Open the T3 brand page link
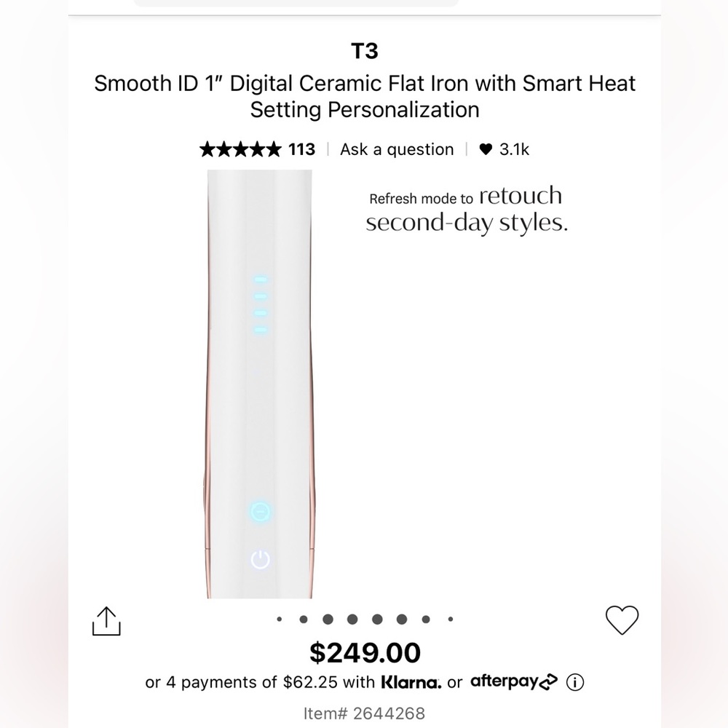Viewport: 728px width, 728px height. [x=365, y=52]
